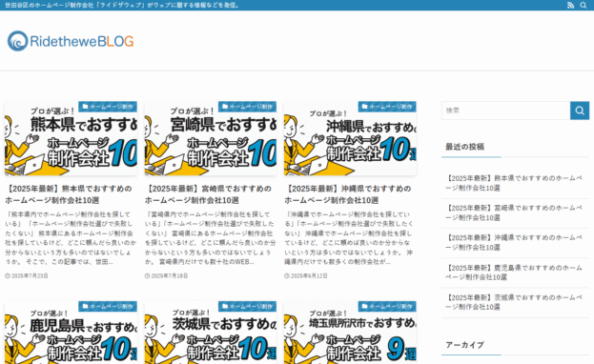Open 鹿児島県 link under 最近の投稿
Image resolution: width=594 pixels, height=364 pixels.
pos(514,273)
